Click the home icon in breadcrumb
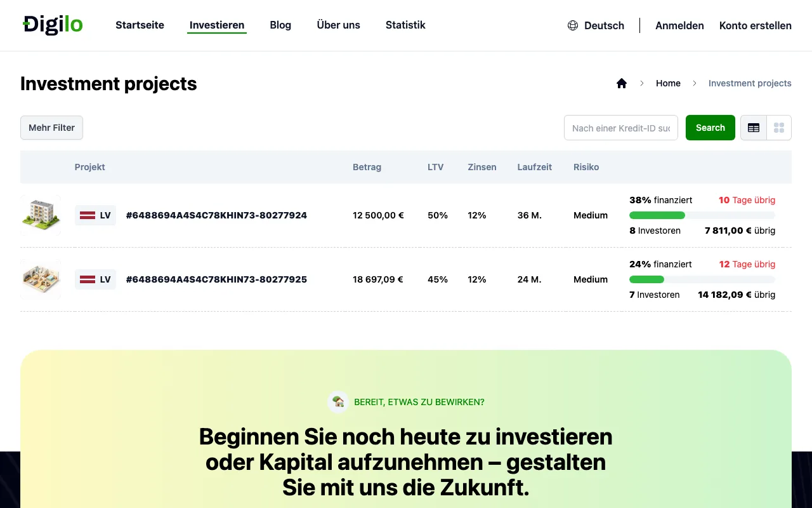812x508 pixels. [x=622, y=83]
